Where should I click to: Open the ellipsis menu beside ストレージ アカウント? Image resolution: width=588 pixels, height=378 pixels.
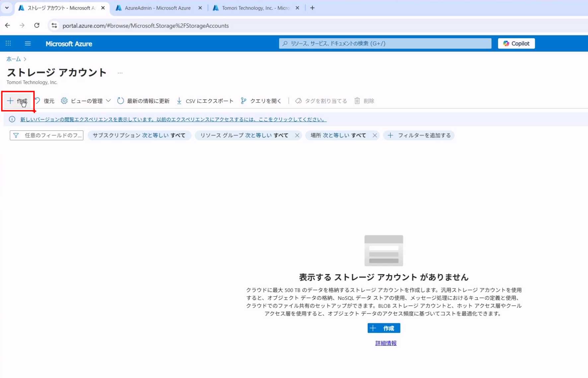(120, 73)
